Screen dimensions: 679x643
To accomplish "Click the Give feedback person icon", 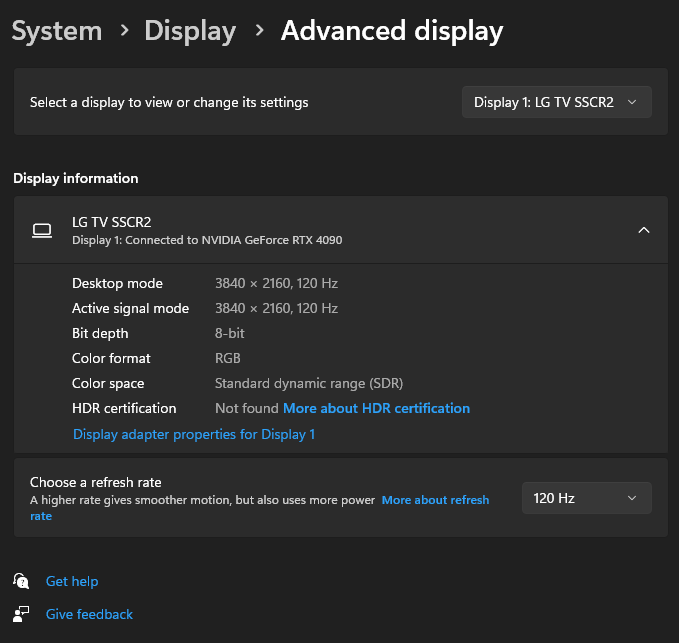I will click(21, 614).
